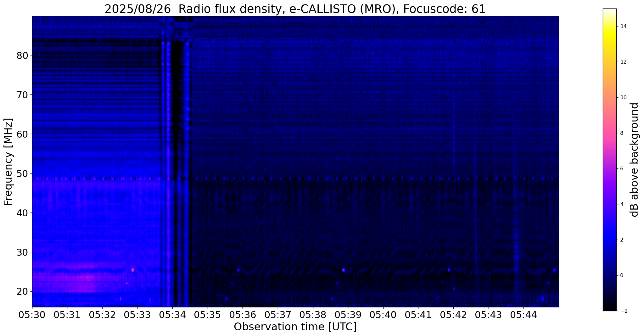Click the 'Observation time [UTC]' axis label
The image size is (644, 336).
coord(295,327)
